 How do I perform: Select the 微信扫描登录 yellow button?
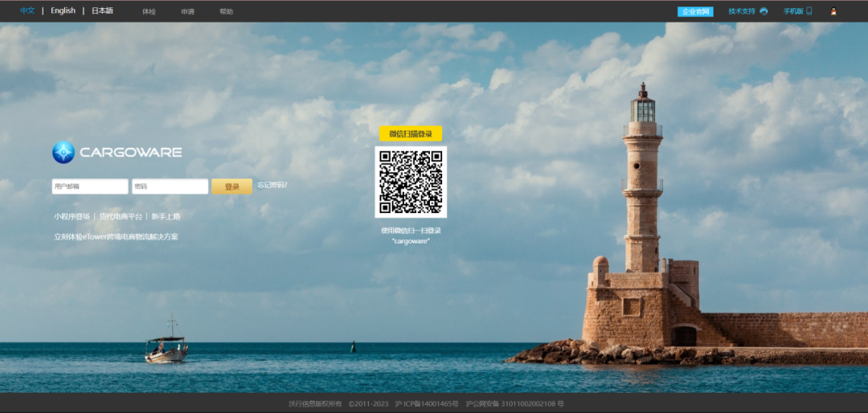coord(411,134)
